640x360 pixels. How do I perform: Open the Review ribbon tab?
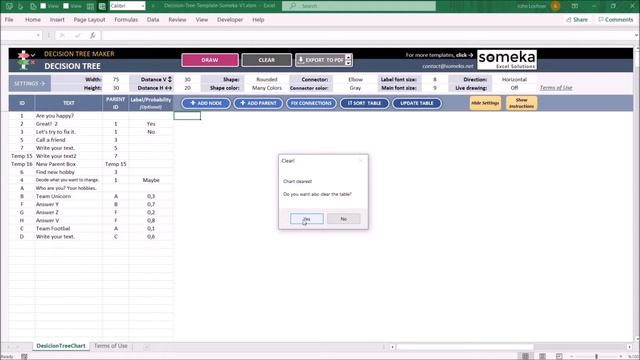coord(177,20)
